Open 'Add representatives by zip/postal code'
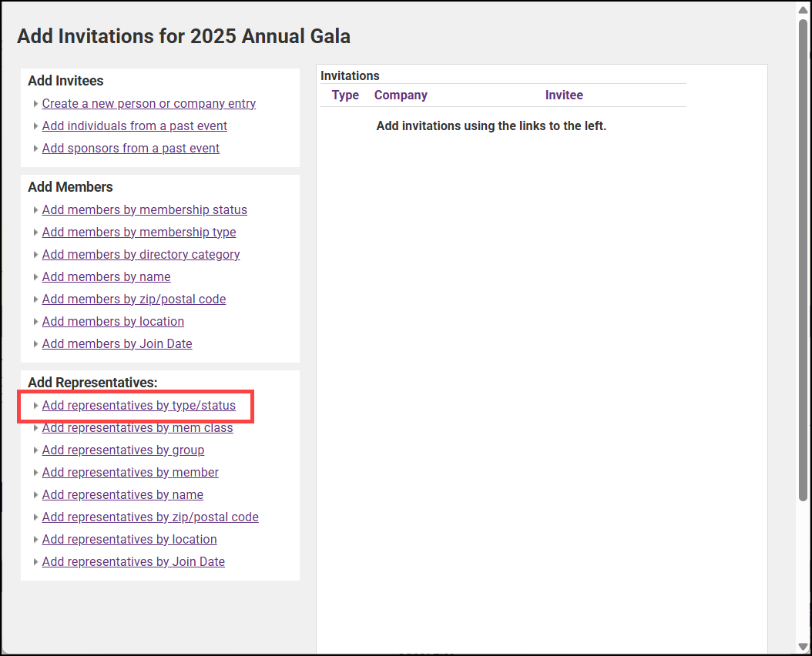This screenshot has width=812, height=656. pos(150,517)
